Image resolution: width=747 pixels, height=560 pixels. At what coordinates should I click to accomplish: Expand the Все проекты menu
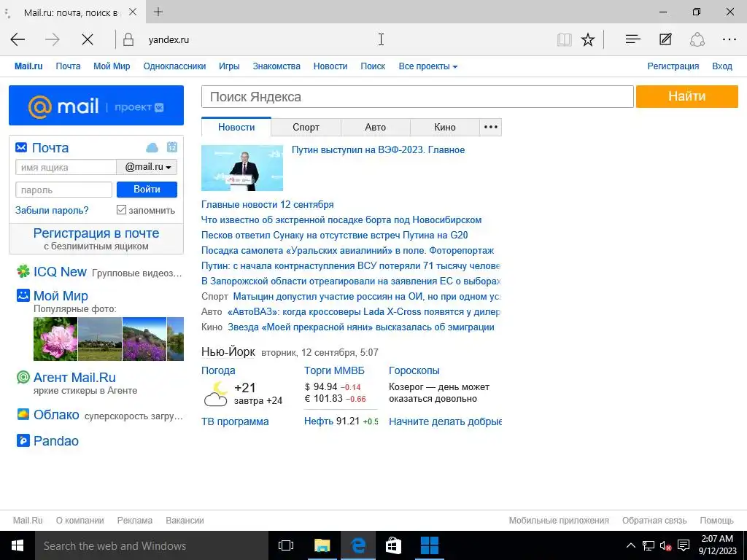[427, 66]
